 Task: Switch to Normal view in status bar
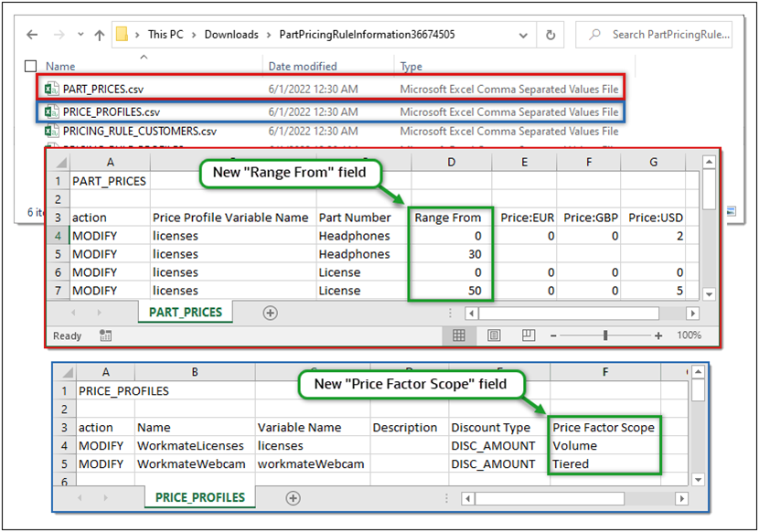pos(458,335)
